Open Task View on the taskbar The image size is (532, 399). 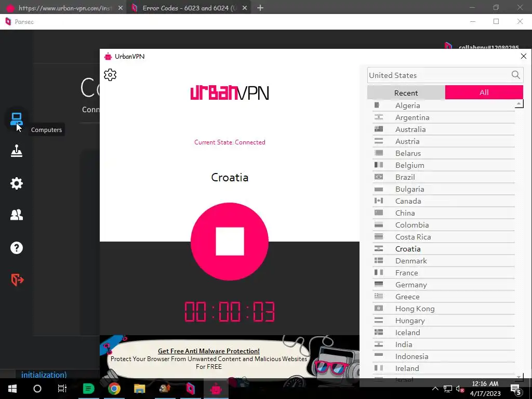[x=62, y=389]
